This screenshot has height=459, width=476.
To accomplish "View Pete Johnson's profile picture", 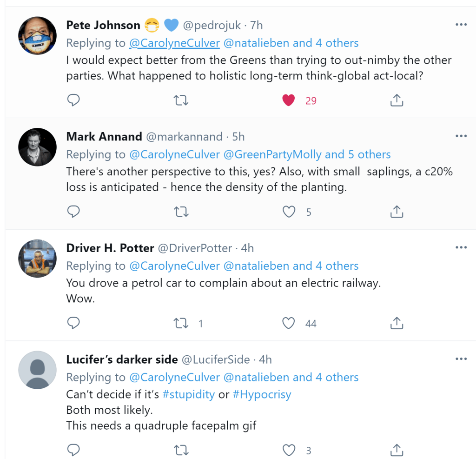I will pyautogui.click(x=37, y=35).
